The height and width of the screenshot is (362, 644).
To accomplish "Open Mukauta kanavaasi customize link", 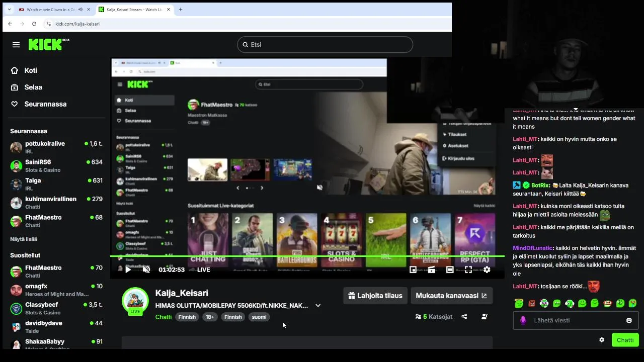I will pyautogui.click(x=451, y=296).
